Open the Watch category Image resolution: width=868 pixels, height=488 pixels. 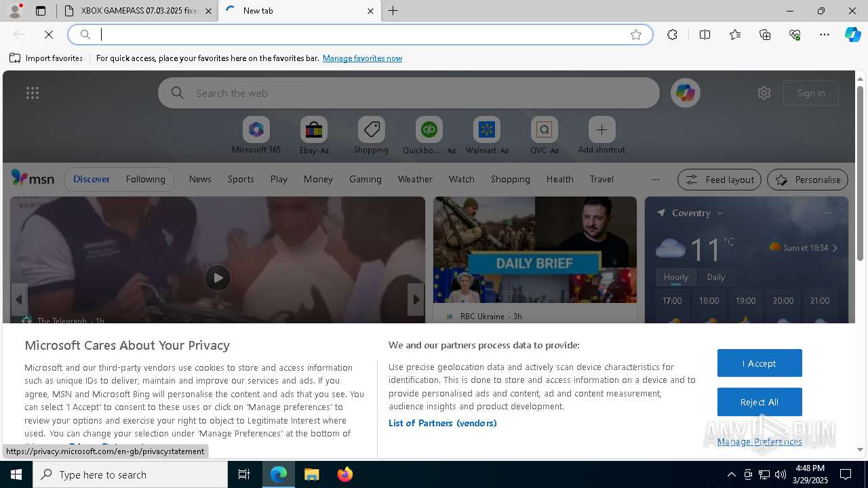[462, 179]
